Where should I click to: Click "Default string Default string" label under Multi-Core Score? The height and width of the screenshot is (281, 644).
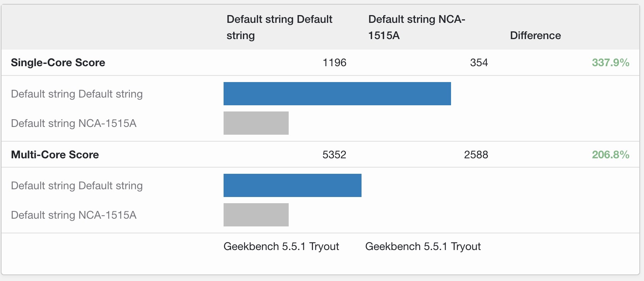pyautogui.click(x=77, y=186)
